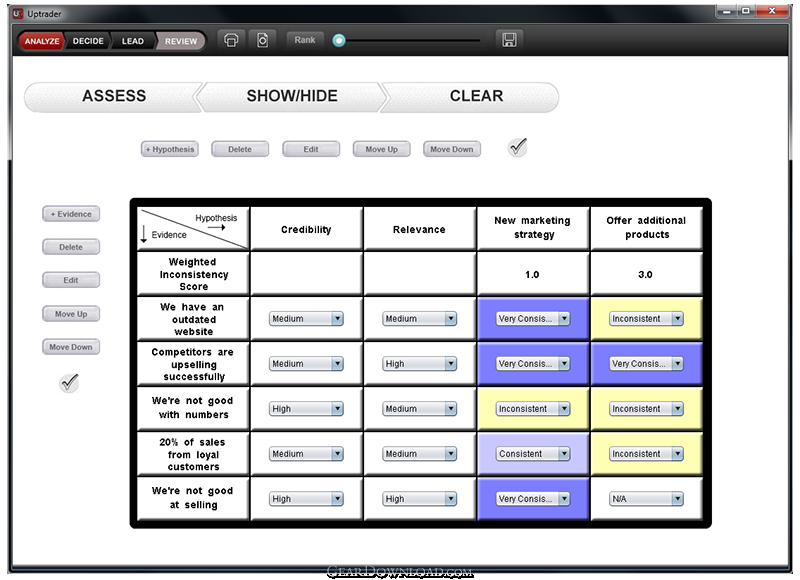Screen dimensions: 800x580
Task: Switch to the DECIDE tab
Action: 88,41
